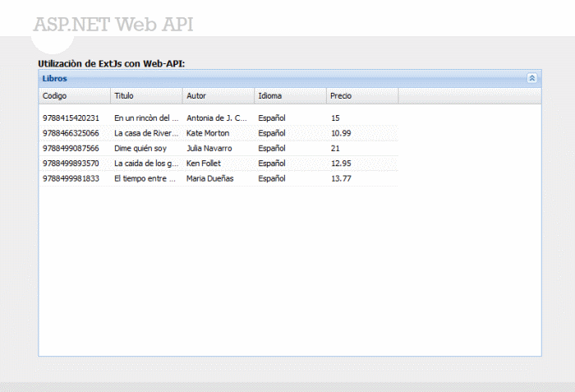Image resolution: width=575 pixels, height=392 pixels.
Task: Sort by the Codigo column header
Action: coord(75,96)
